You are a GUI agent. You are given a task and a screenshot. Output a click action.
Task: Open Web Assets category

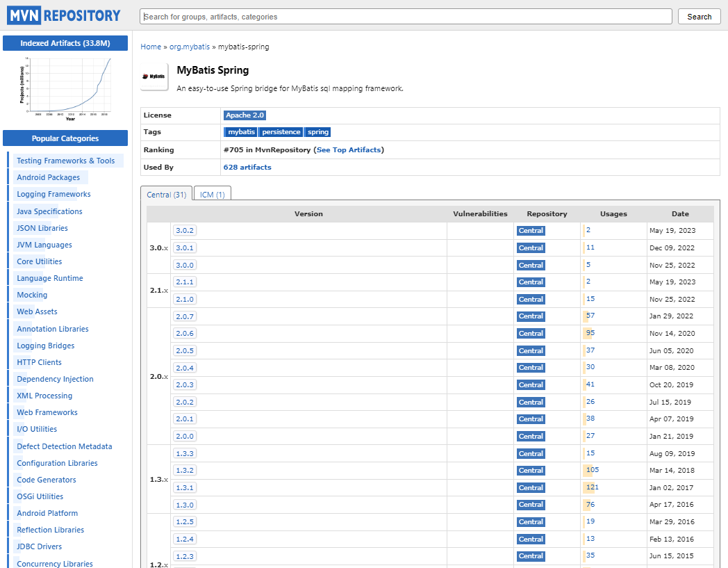[x=37, y=312]
